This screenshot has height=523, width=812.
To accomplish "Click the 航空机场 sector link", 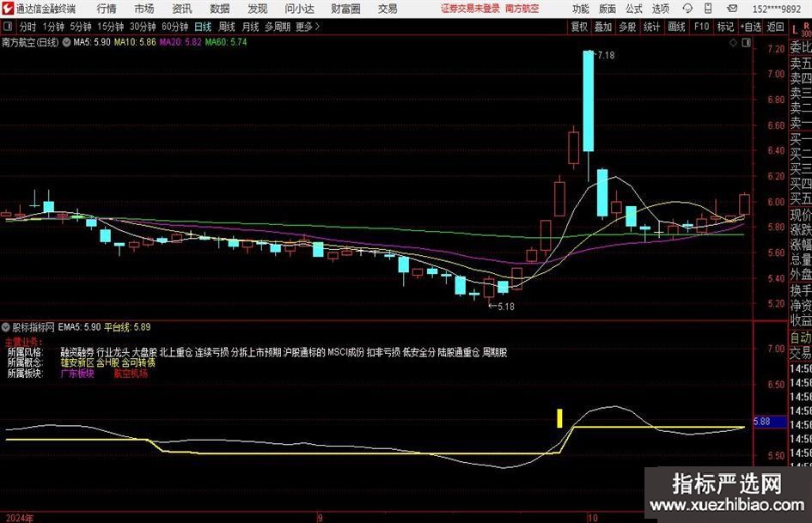I will coord(131,374).
